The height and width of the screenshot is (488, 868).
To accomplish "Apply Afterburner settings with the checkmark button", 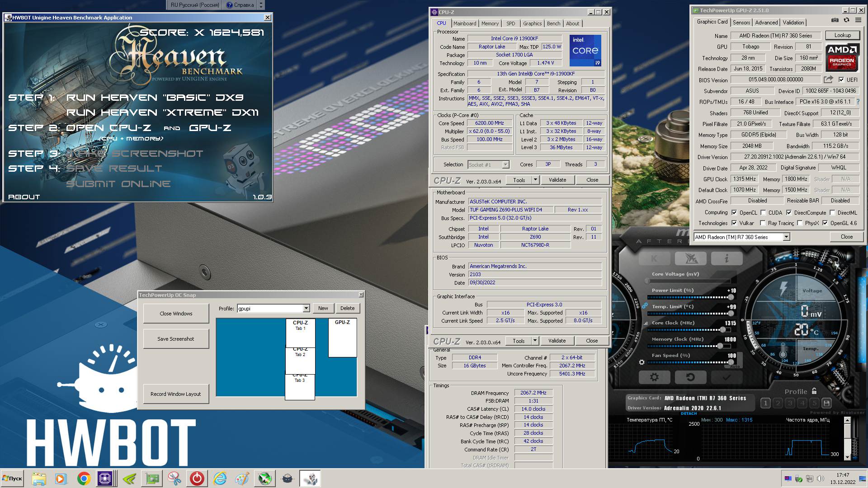I will tap(726, 377).
